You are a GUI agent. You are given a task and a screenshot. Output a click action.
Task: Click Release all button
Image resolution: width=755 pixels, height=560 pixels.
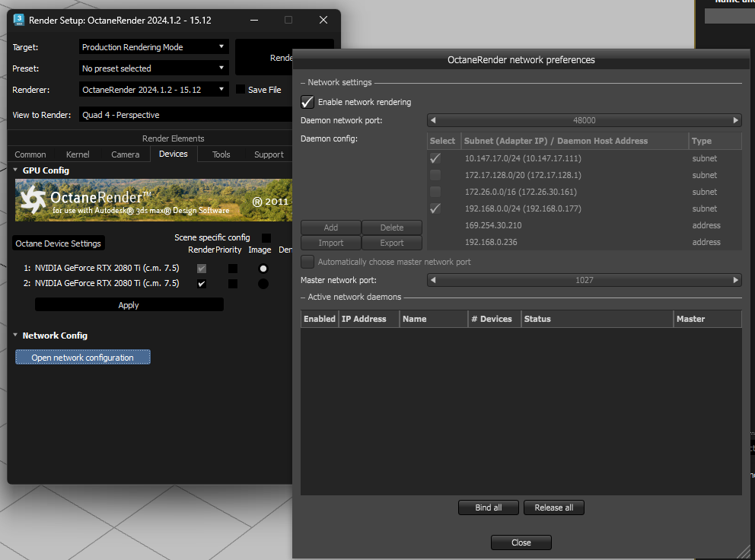tap(554, 508)
